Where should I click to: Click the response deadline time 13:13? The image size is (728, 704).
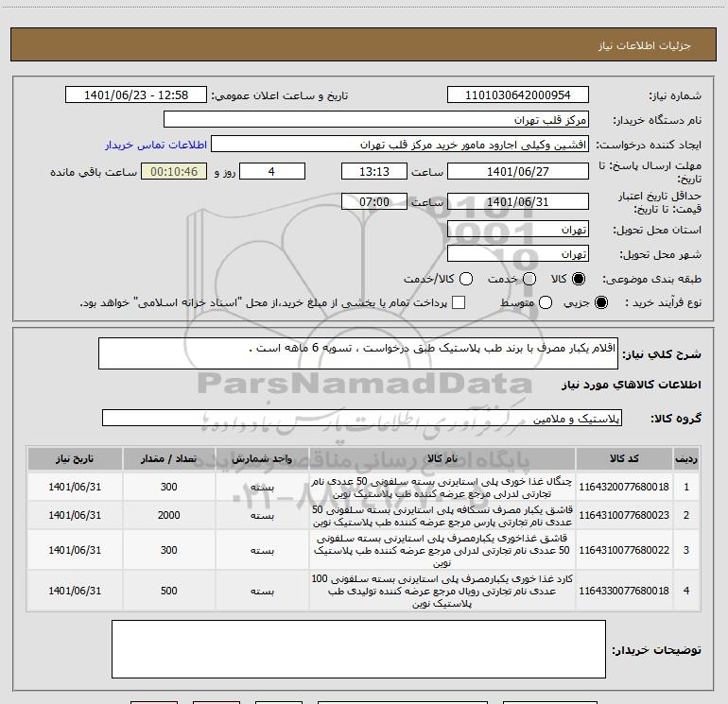(x=374, y=171)
